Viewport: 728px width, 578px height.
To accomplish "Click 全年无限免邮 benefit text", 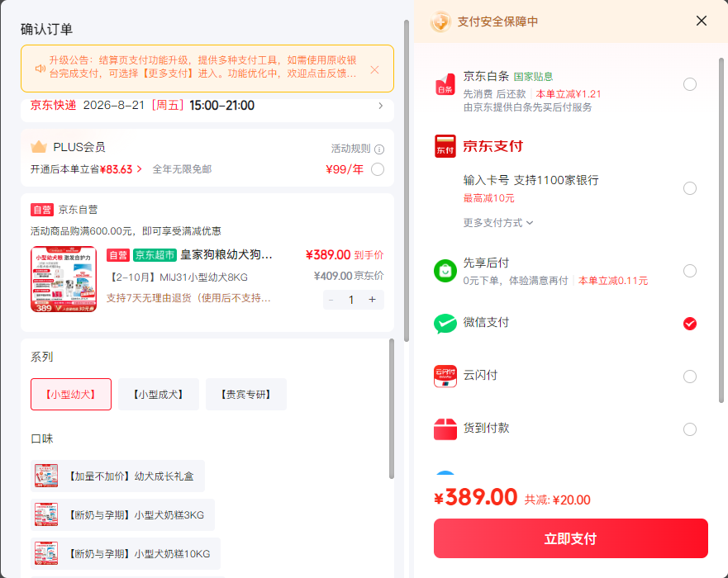I will click(182, 169).
